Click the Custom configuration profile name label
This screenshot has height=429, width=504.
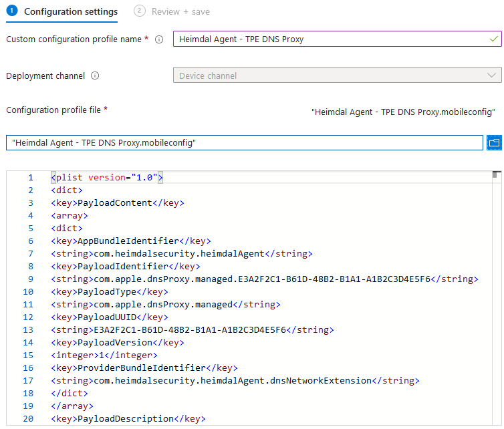tap(74, 39)
